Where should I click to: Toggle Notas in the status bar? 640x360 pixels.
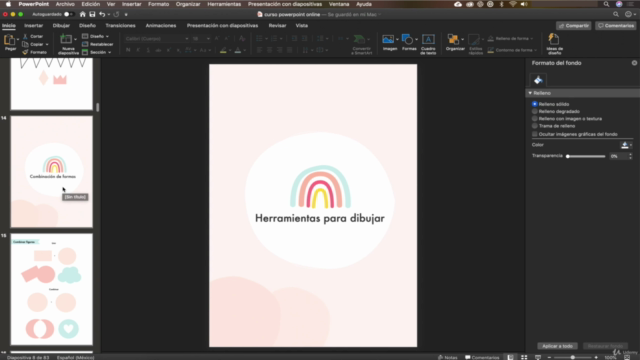pos(447,358)
